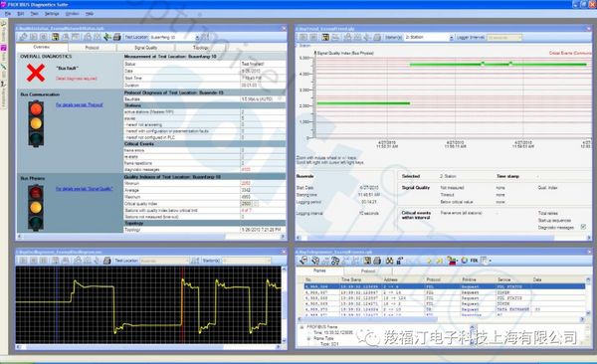The height and width of the screenshot is (364, 597).
Task: Follow the 'For details see tab Protocol' link
Action: pos(80,104)
